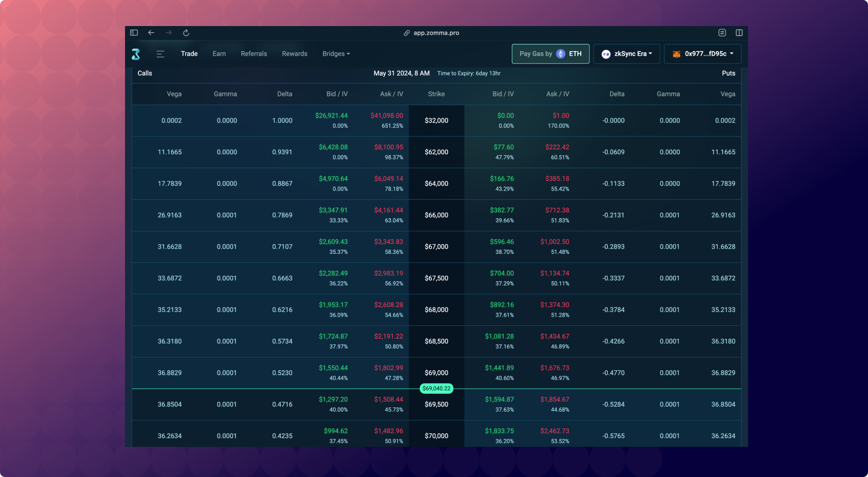Click the zkSync Era network icon
Screen dimensions: 868x477
tap(607, 54)
